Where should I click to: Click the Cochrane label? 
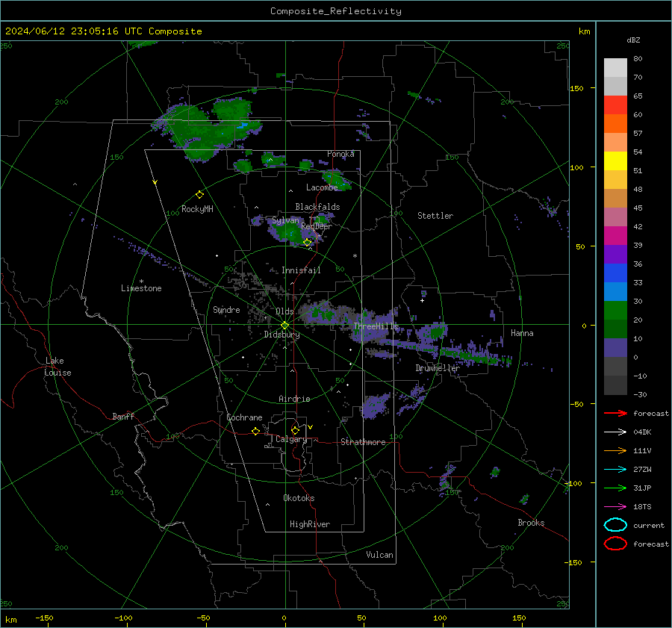(244, 417)
